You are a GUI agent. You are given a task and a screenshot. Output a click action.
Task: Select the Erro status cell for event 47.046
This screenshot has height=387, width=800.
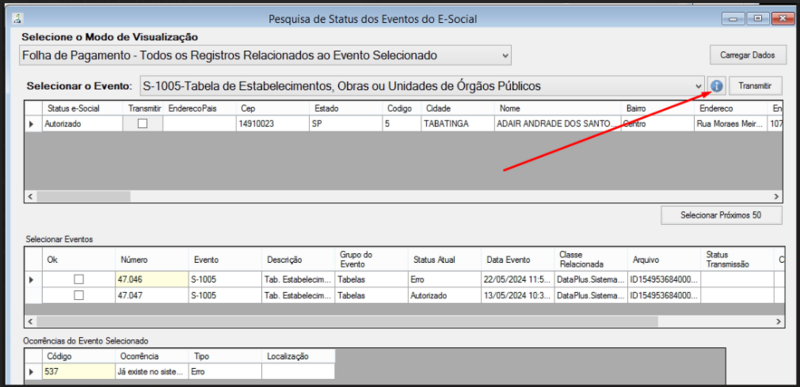pyautogui.click(x=444, y=279)
